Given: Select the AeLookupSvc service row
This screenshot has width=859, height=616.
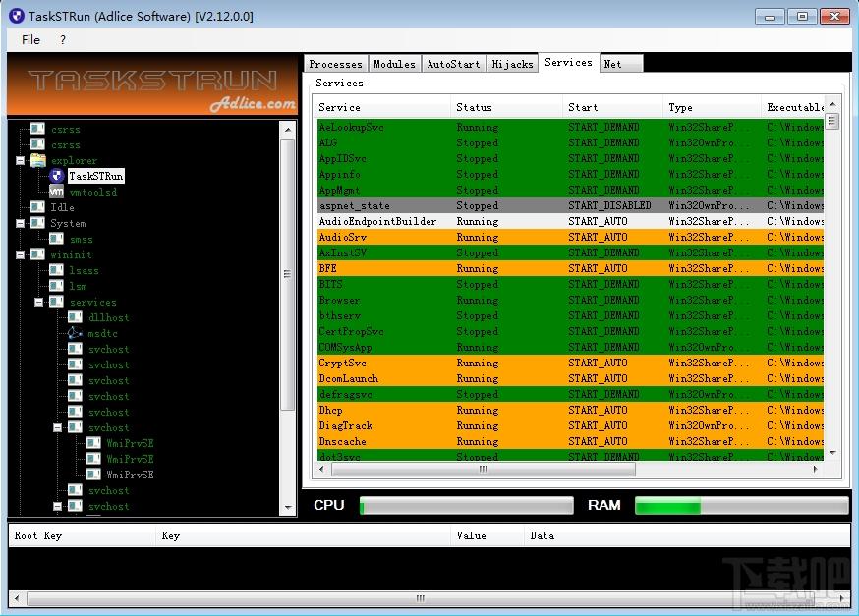Looking at the screenshot, I should pyautogui.click(x=570, y=127).
